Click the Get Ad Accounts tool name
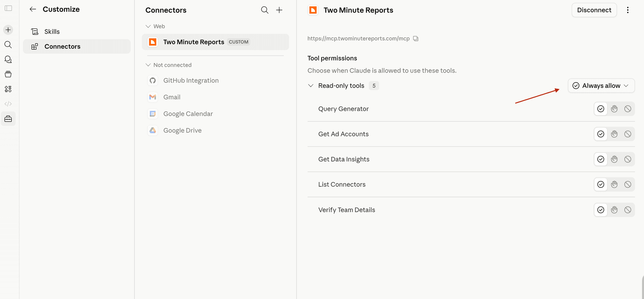Screen dimensions: 644x299 [343, 134]
